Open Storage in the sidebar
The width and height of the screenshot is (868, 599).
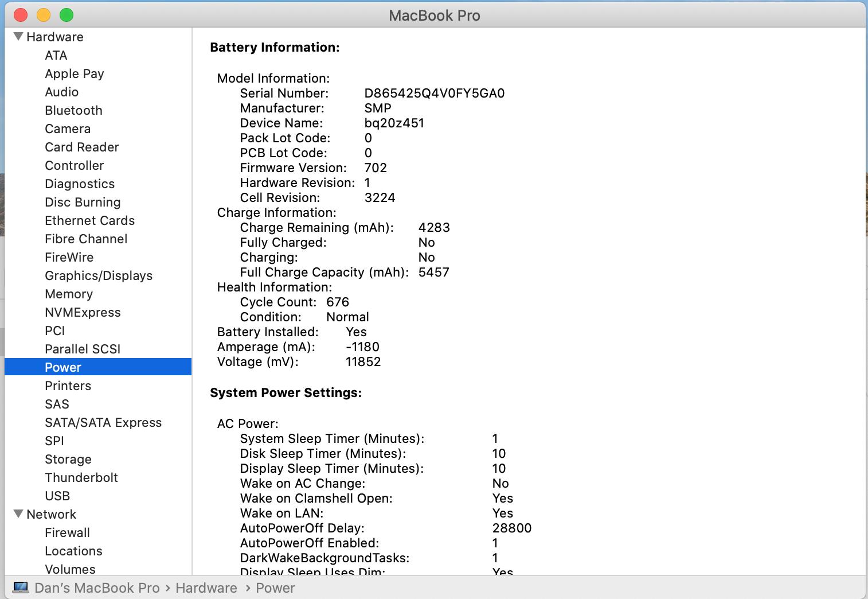point(68,459)
